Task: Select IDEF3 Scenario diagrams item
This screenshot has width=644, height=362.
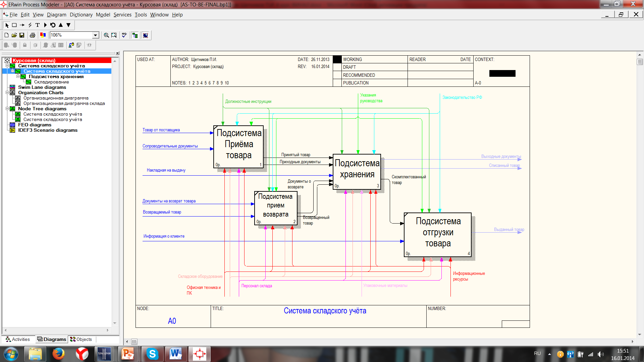Action: (x=48, y=130)
